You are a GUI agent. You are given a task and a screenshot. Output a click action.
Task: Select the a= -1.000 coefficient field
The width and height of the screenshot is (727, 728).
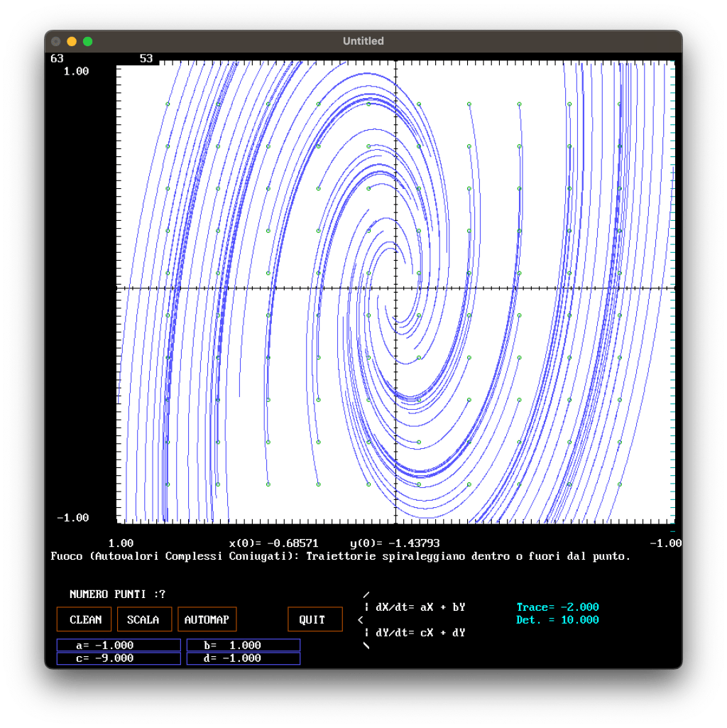click(x=119, y=645)
